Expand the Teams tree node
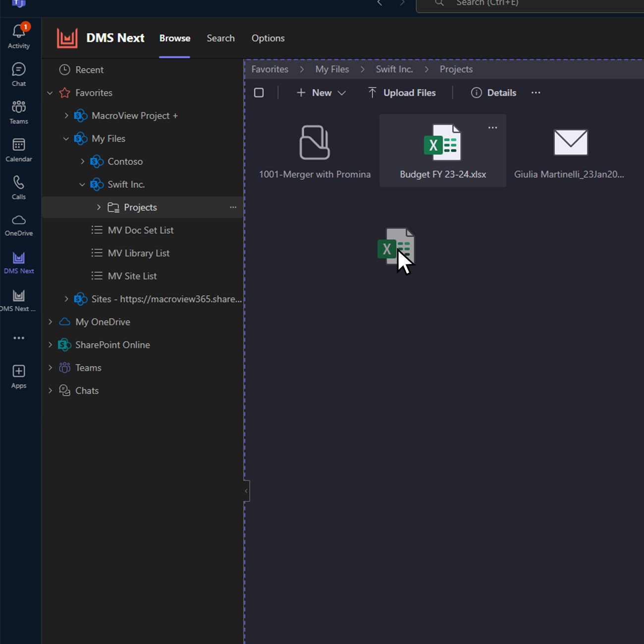This screenshot has width=644, height=644. (x=50, y=368)
